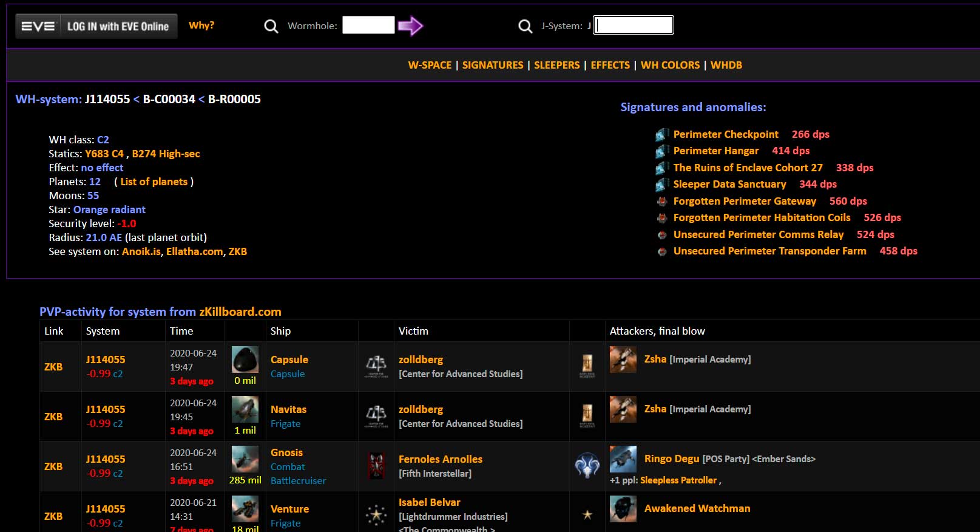The image size is (980, 532).
Task: Open the ZKB link after Ellatha.com
Action: click(x=238, y=251)
